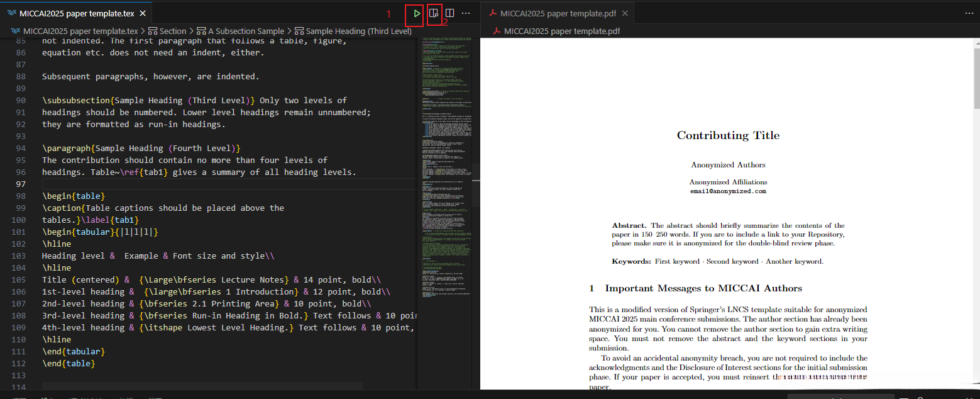This screenshot has width=980, height=399.
Task: Click the Split Editor Right icon
Action: [450, 13]
